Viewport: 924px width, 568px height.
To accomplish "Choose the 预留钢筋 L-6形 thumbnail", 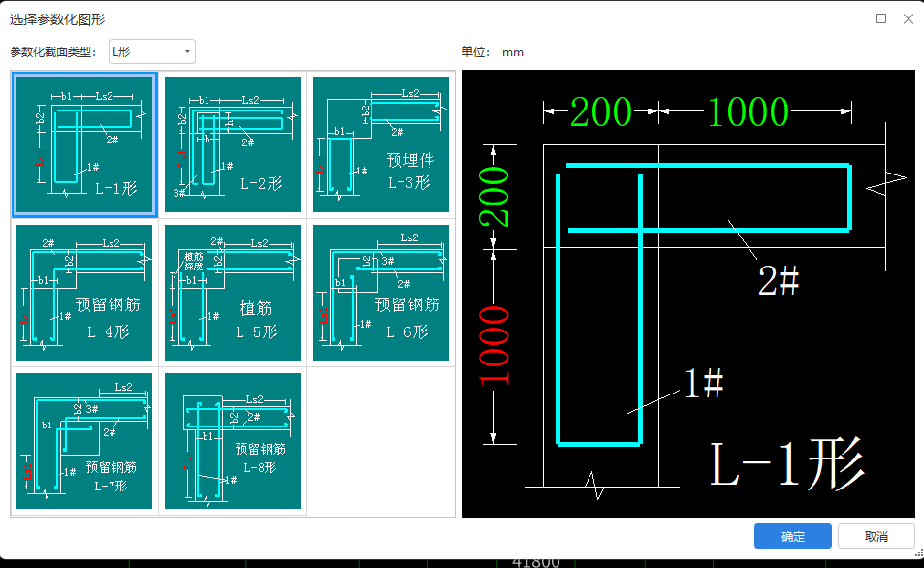I will (381, 293).
